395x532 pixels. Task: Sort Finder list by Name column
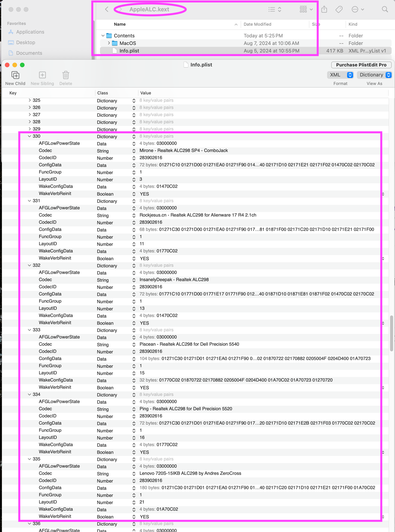pos(120,24)
